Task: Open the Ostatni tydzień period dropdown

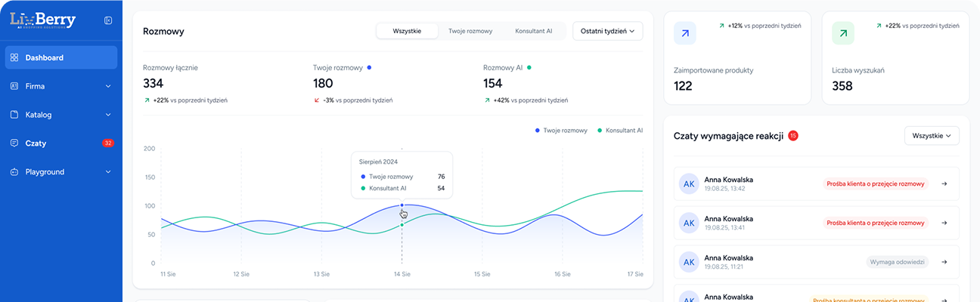Action: pos(608,31)
